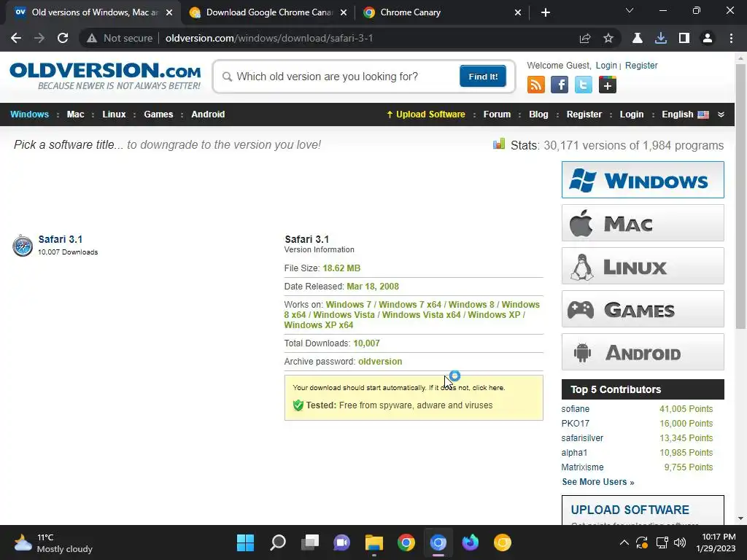Open the tab search chevron
The image size is (747, 560).
630,10
